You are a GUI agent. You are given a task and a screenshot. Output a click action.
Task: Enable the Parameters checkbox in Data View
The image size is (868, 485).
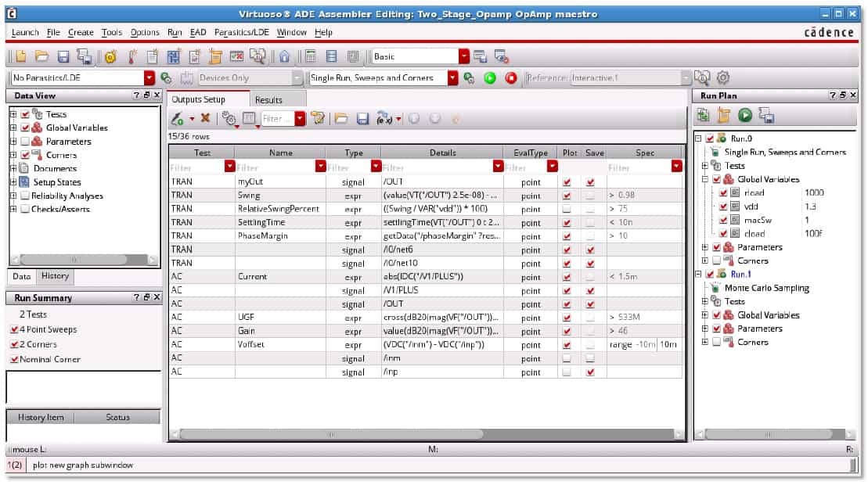click(x=25, y=141)
